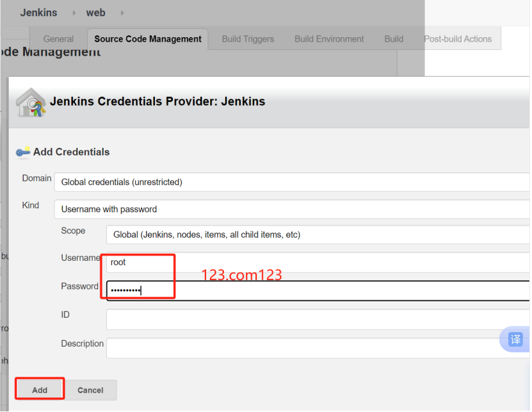Click the Description label
Image resolution: width=532 pixels, height=412 pixels.
click(82, 343)
